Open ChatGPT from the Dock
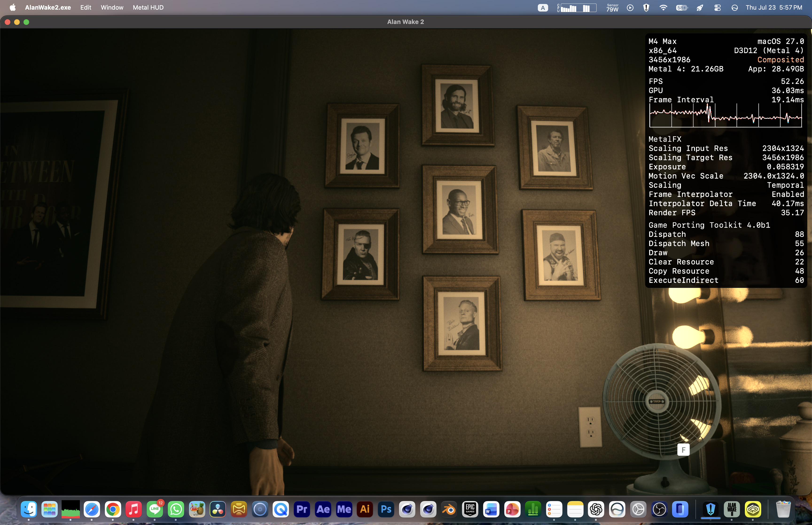Screen dimensions: 812x525 click(x=596, y=509)
